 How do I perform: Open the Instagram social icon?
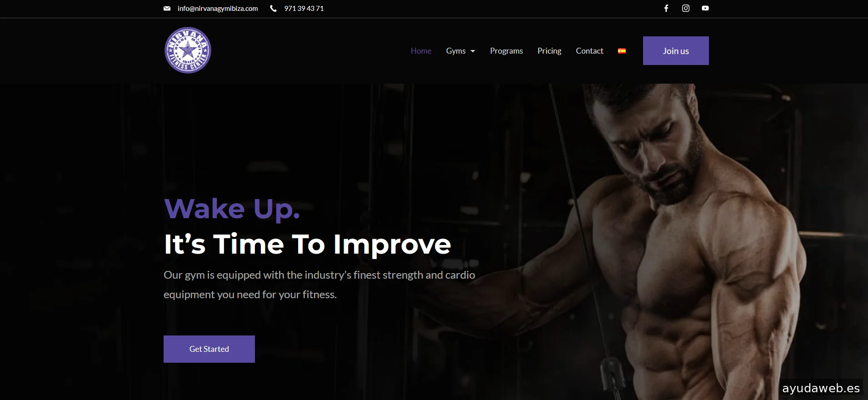coord(686,8)
